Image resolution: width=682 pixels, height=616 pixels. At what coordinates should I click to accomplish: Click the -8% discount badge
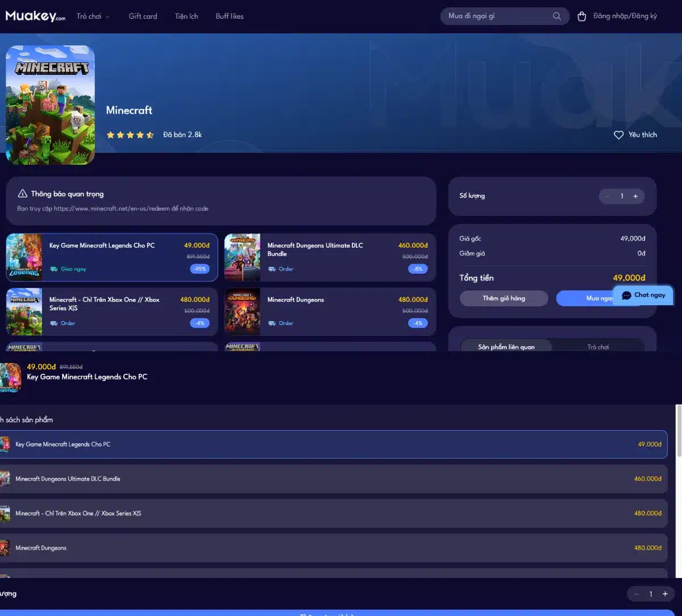(x=418, y=269)
